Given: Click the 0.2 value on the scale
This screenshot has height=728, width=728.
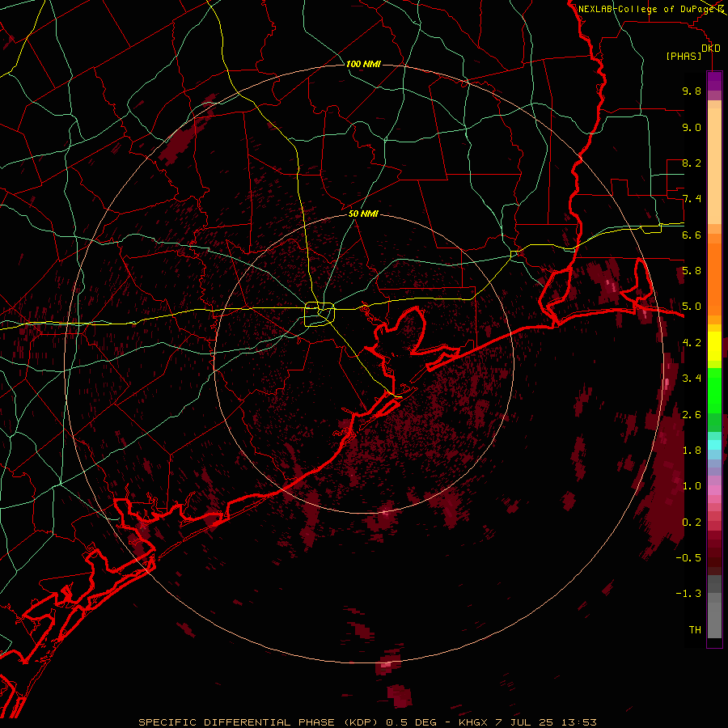Looking at the screenshot, I should point(692,523).
